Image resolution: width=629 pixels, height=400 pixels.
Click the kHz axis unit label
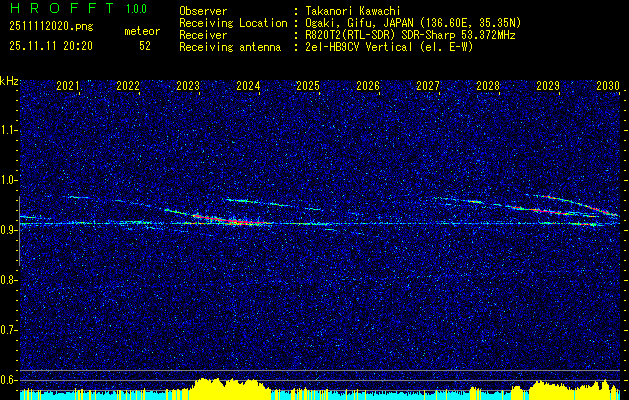[x=9, y=81]
